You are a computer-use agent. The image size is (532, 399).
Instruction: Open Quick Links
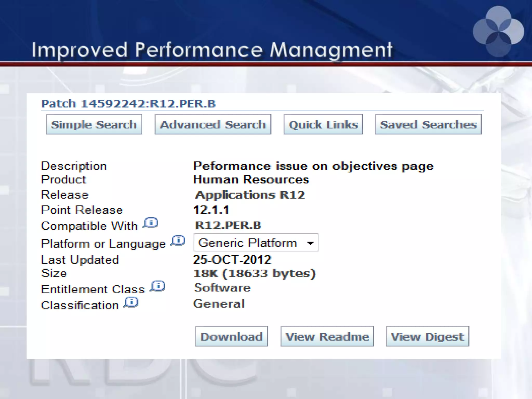point(323,125)
